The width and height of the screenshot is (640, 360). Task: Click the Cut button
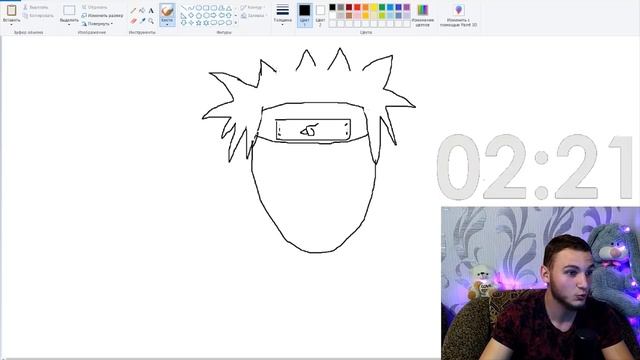click(36, 7)
